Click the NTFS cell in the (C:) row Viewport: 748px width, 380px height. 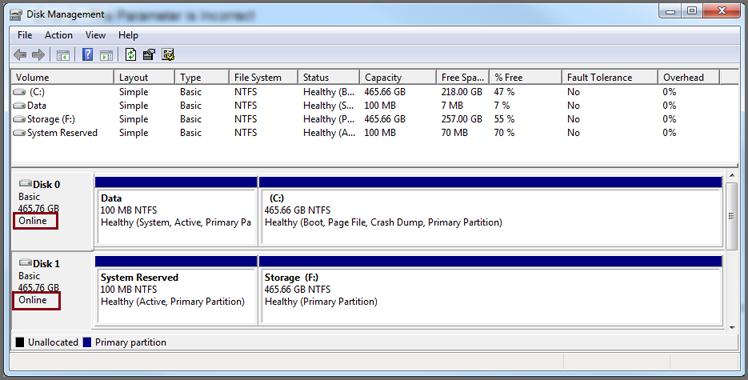coord(246,92)
